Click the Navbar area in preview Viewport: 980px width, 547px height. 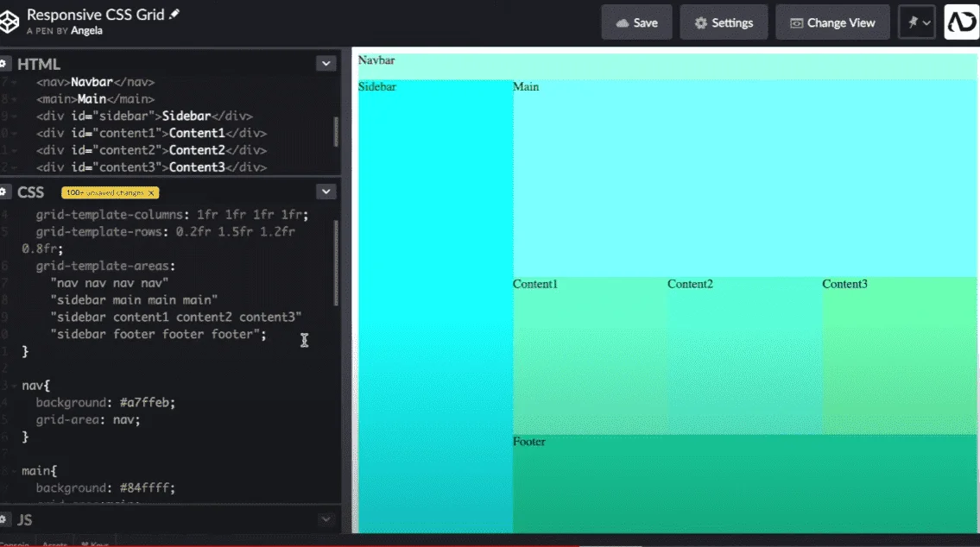click(667, 66)
